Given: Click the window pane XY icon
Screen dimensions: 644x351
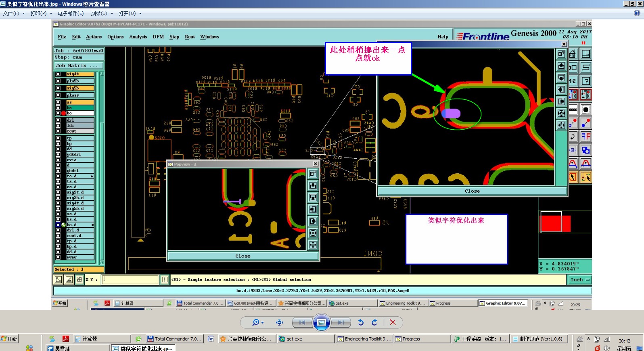Looking at the screenshot, I should pyautogui.click(x=586, y=54).
